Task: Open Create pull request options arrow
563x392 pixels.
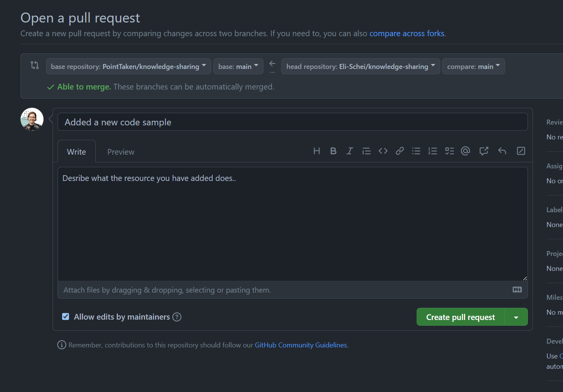Action: 516,317
